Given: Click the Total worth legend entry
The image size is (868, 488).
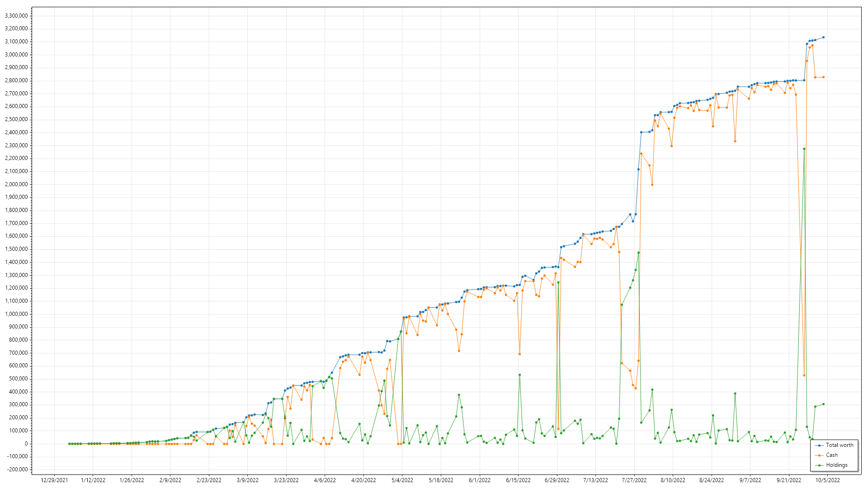Looking at the screenshot, I should pyautogui.click(x=835, y=445).
